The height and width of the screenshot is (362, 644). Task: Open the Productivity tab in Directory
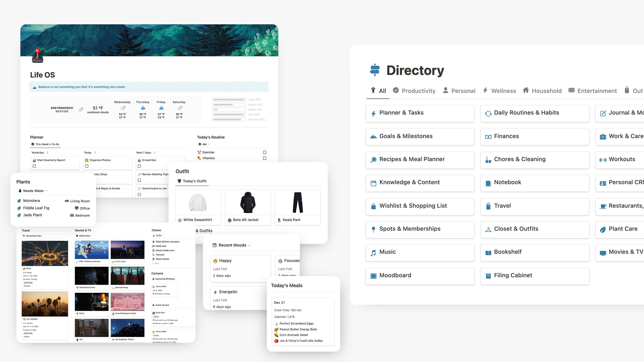point(418,91)
